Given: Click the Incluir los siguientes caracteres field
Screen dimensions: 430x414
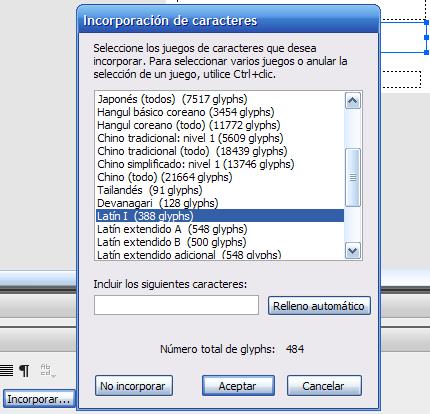Looking at the screenshot, I should [176, 305].
